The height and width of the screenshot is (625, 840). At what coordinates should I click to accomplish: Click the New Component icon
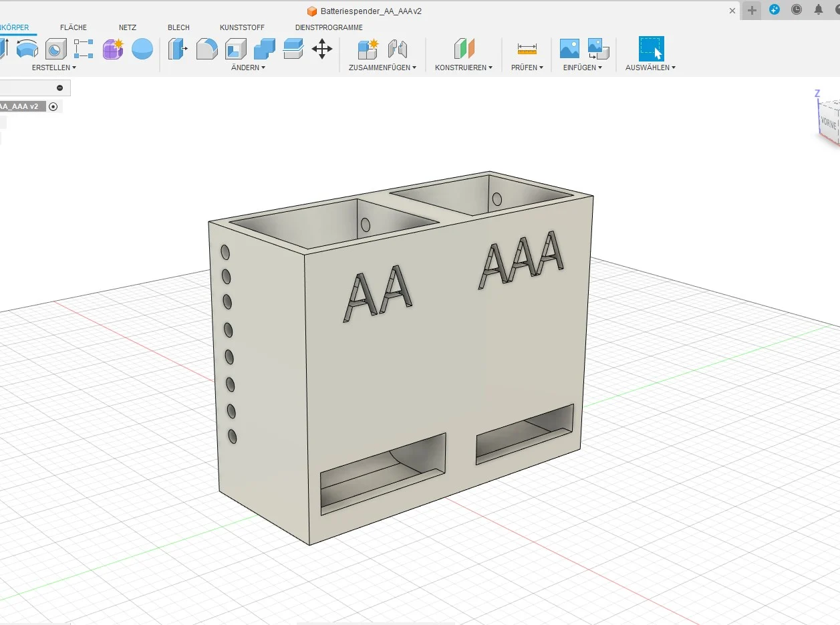click(368, 49)
